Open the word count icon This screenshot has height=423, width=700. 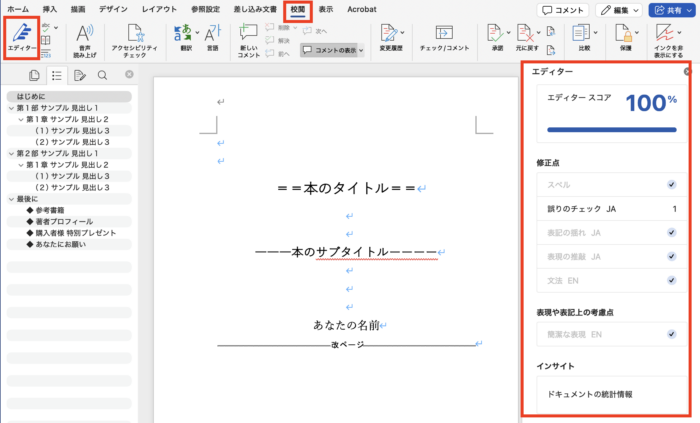click(x=46, y=53)
